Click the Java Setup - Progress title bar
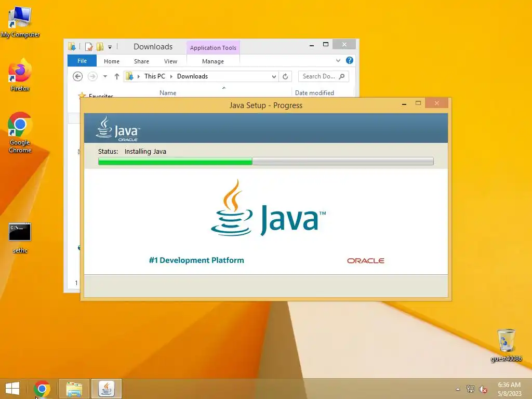The width and height of the screenshot is (532, 399). [x=265, y=105]
